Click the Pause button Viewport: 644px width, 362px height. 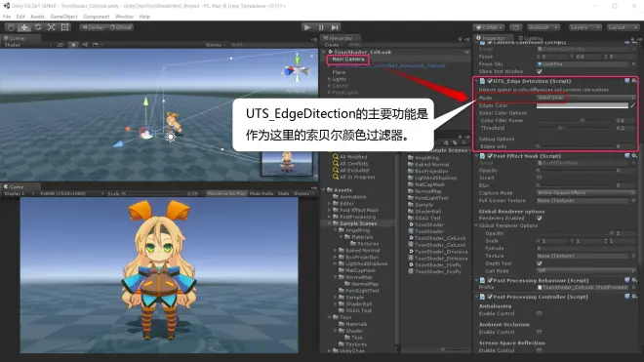pos(321,27)
